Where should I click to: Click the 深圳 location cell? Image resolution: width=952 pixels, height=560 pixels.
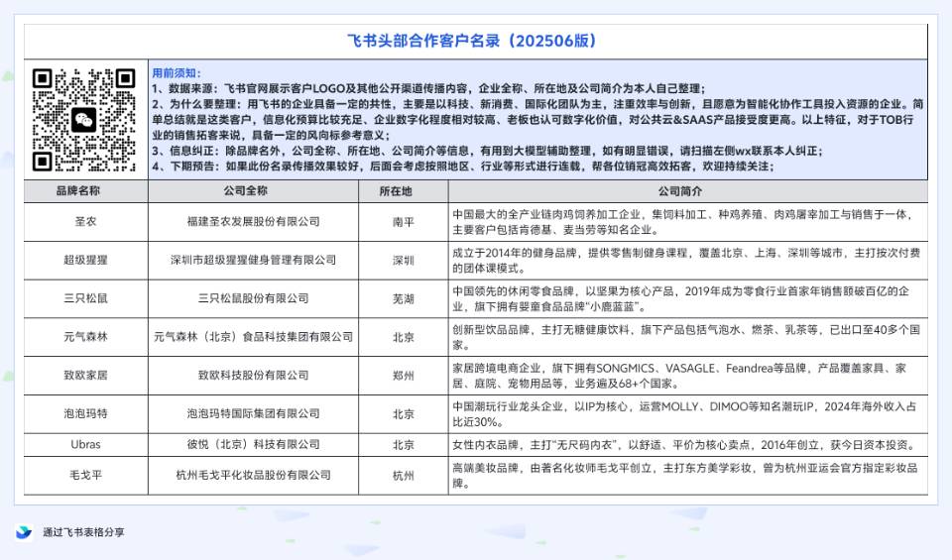(x=404, y=261)
